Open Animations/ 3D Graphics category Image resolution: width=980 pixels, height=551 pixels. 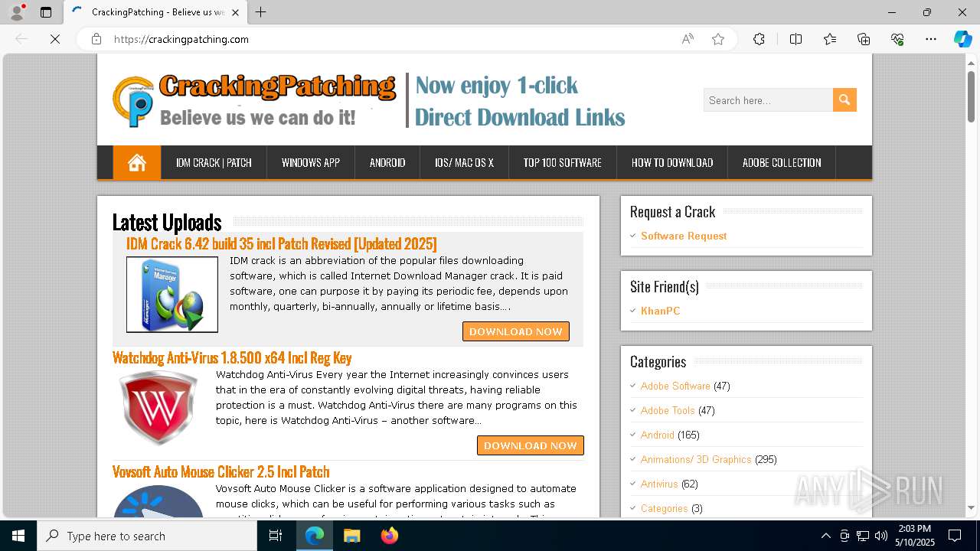tap(696, 459)
